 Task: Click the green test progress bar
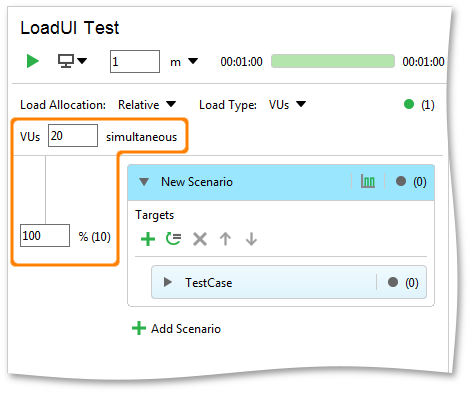point(333,61)
